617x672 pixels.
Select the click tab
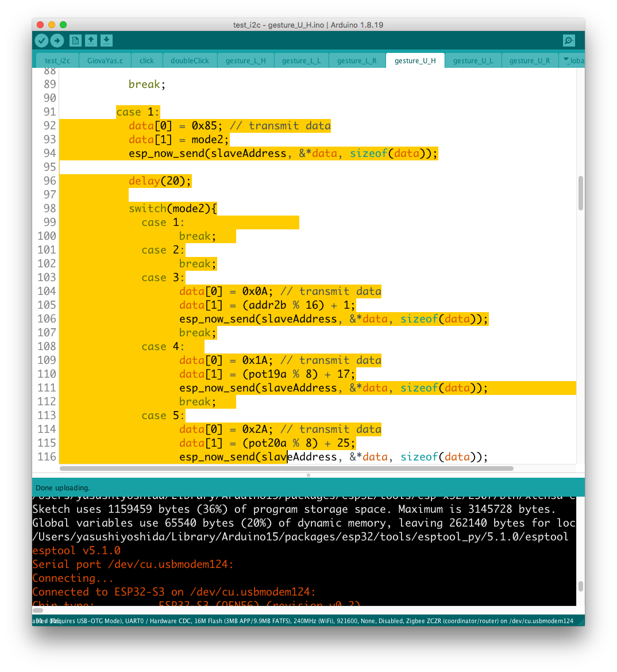coord(146,60)
